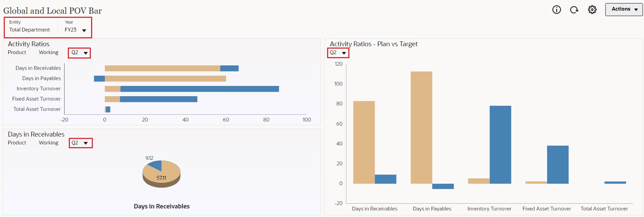Click Working in the Activity Ratios POV

click(48, 52)
